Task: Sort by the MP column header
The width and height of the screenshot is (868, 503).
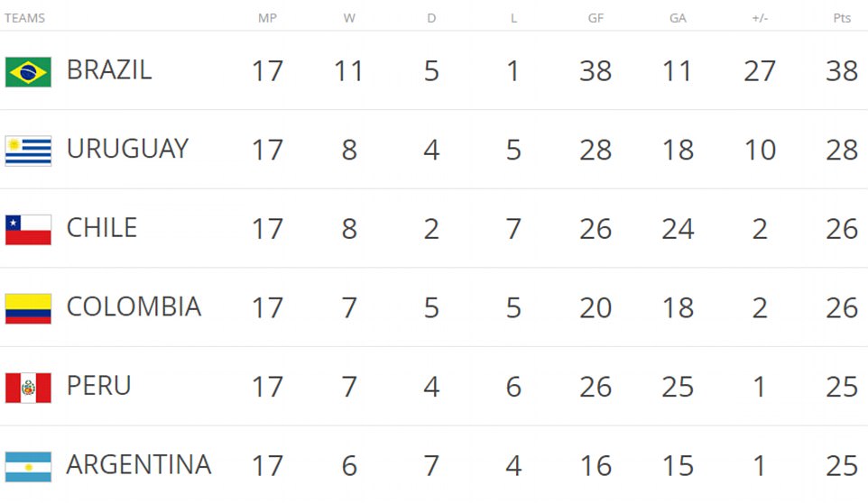Action: 267,18
